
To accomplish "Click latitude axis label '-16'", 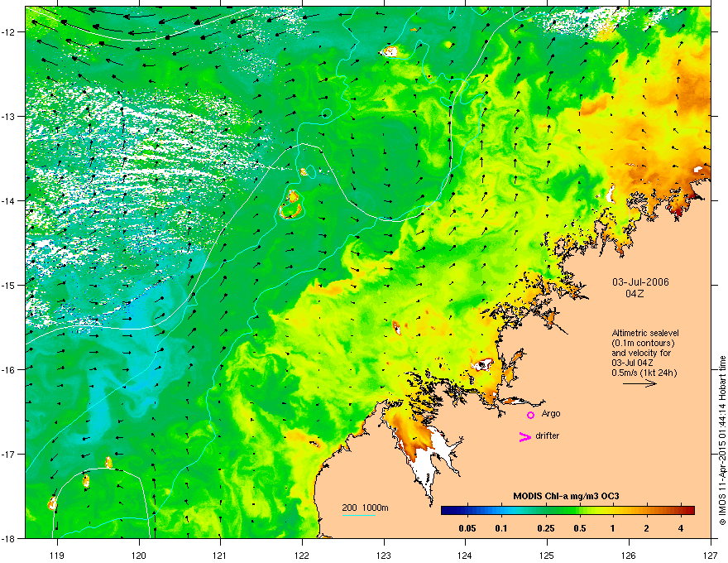I will click(8, 370).
